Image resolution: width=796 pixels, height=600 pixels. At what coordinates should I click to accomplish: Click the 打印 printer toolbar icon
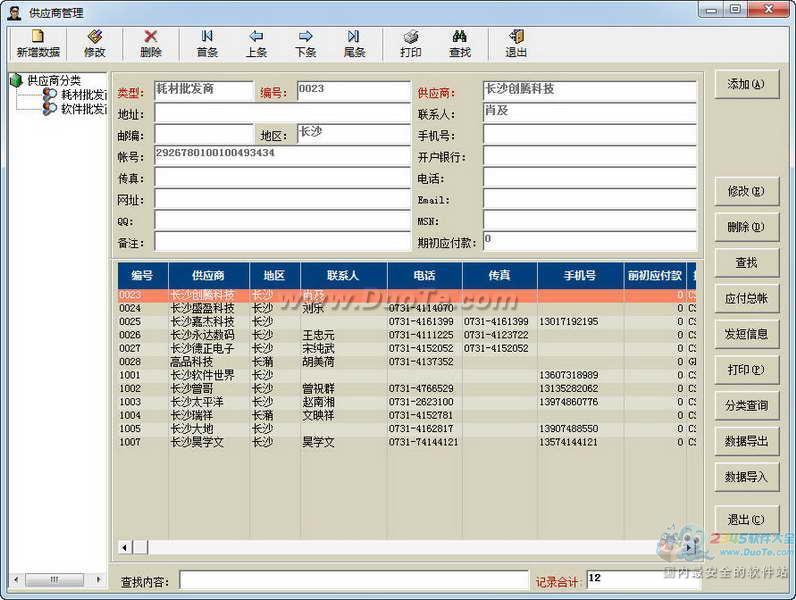point(411,44)
